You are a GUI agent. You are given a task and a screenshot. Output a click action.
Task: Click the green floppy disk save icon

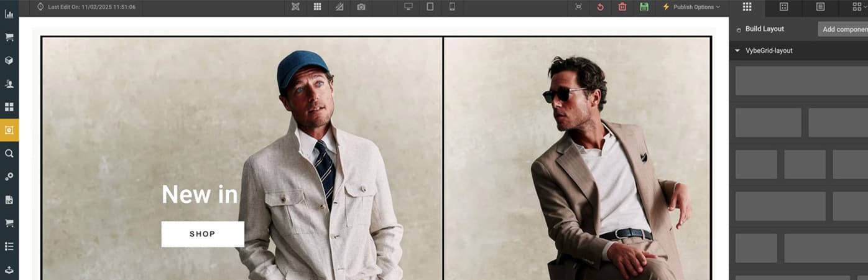(644, 7)
